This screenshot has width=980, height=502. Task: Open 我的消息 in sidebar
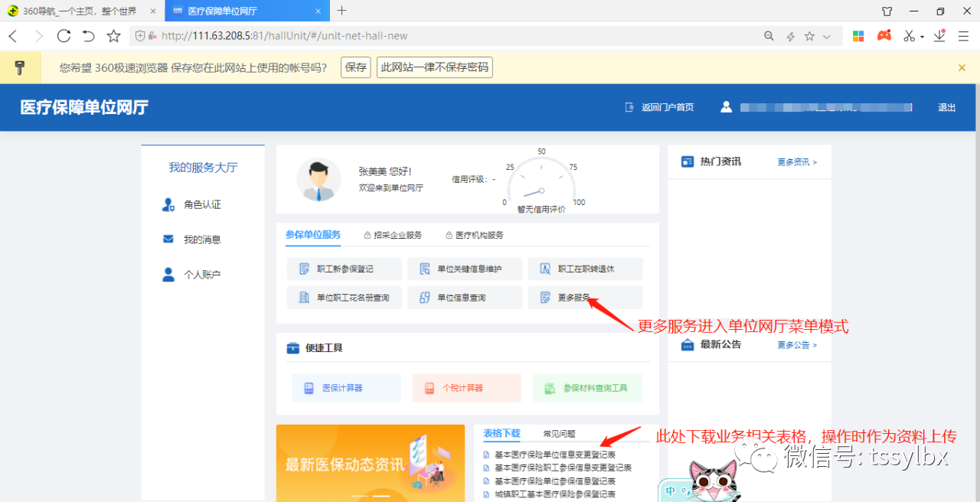click(x=202, y=240)
